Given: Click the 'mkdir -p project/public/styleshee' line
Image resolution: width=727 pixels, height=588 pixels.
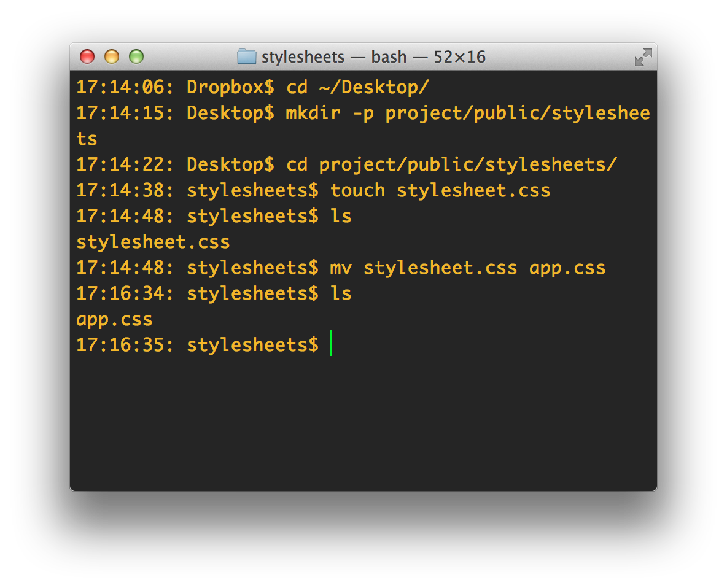Looking at the screenshot, I should (363, 113).
